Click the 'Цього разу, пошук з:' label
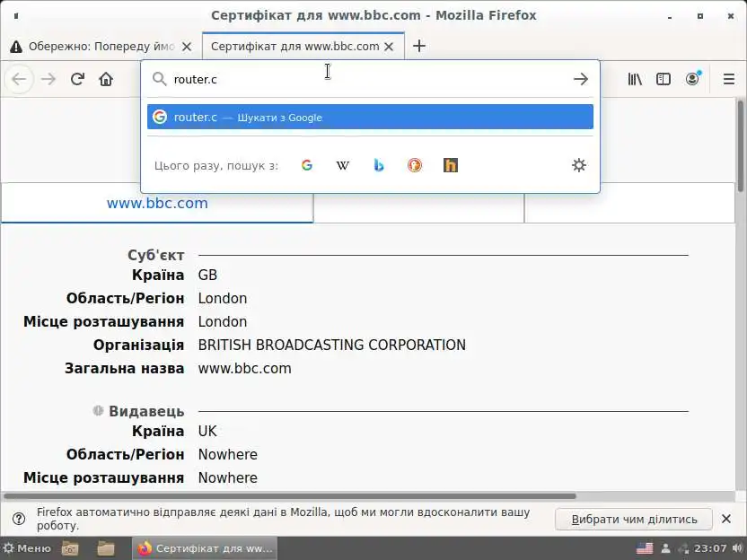This screenshot has height=560, width=747. click(215, 166)
